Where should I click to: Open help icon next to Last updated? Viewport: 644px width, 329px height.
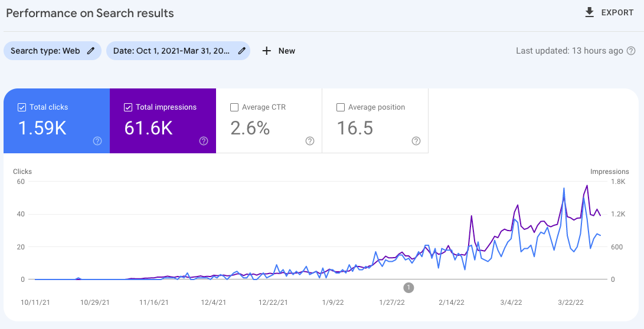tap(631, 51)
